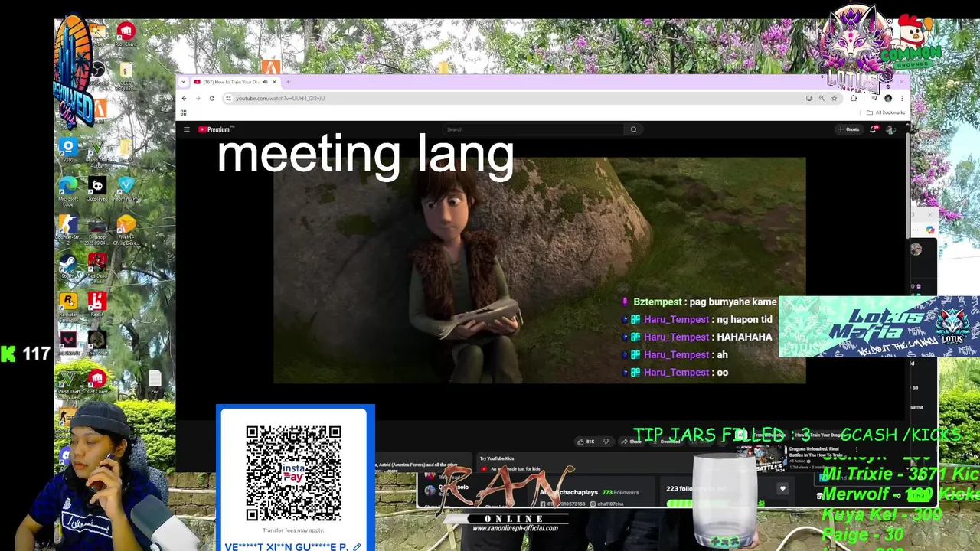This screenshot has height=551, width=980.
Task: Launch Counter-Strike 2 from the desktop
Action: [x=68, y=230]
